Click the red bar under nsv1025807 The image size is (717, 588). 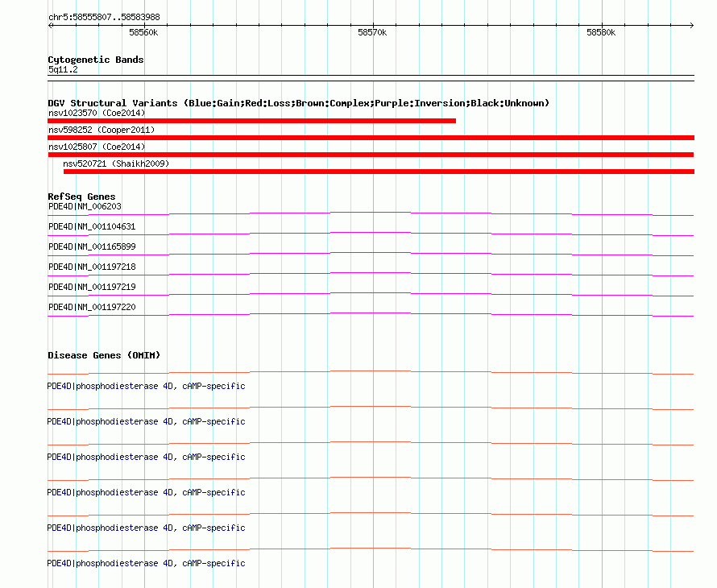click(371, 155)
